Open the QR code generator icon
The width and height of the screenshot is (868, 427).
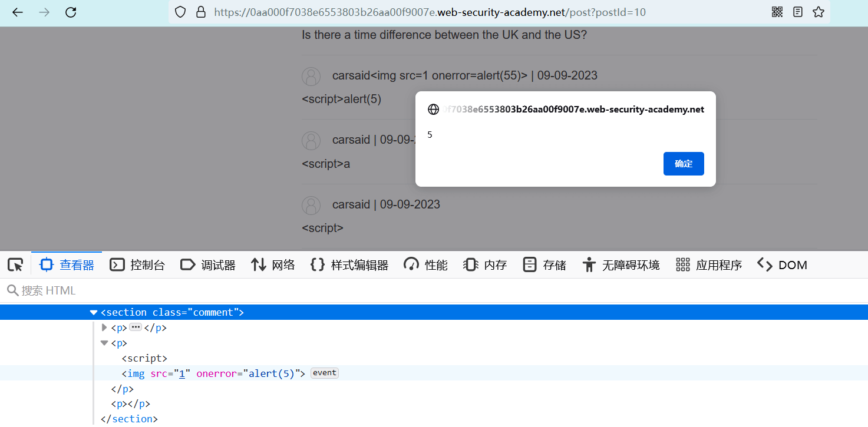click(x=777, y=12)
